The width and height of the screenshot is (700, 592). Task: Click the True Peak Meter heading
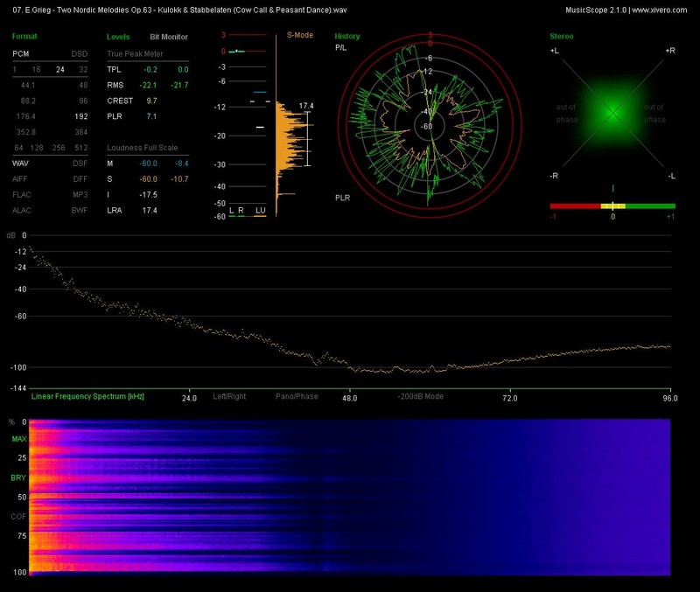[135, 54]
